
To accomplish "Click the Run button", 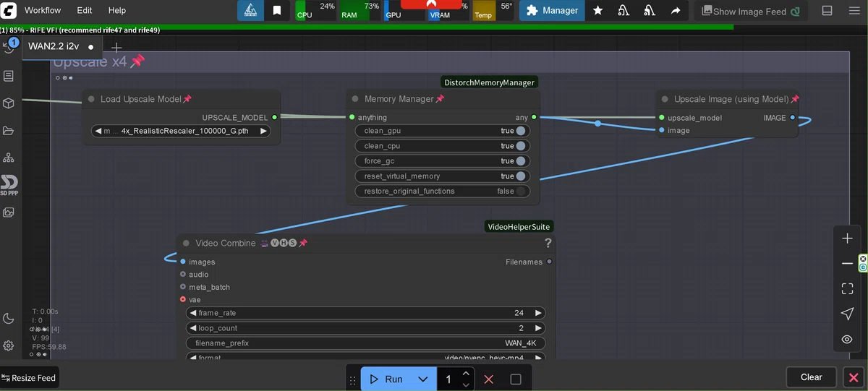I will pyautogui.click(x=386, y=379).
